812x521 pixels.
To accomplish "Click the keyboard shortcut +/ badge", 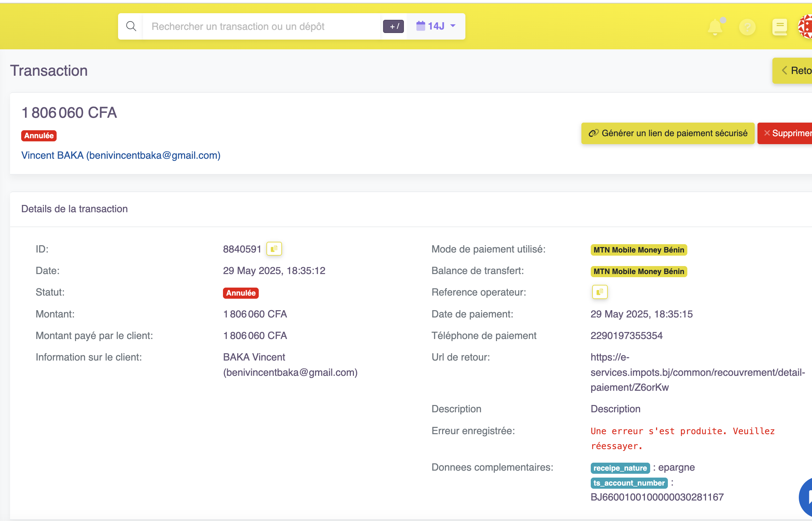I will tap(393, 26).
